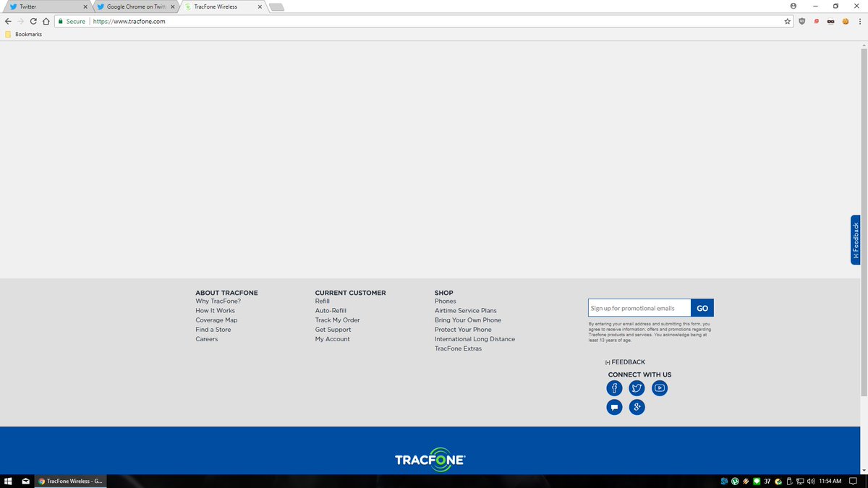This screenshot has height=488, width=868.
Task: Select the TracFone Wireless tab
Action: click(222, 7)
